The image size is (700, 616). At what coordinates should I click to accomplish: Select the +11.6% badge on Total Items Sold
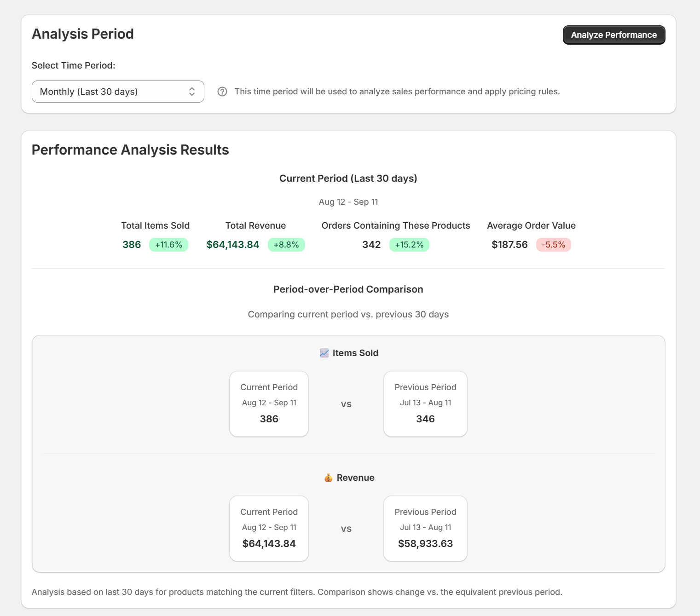[168, 245]
